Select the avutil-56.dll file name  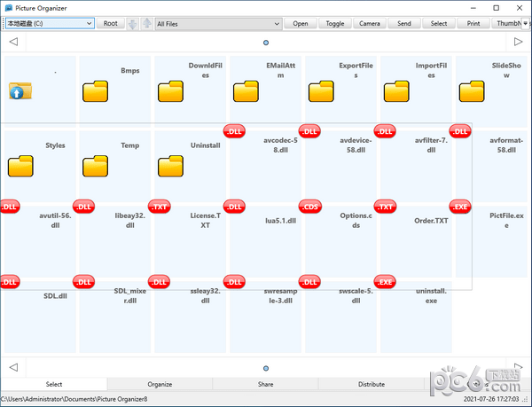coord(55,221)
